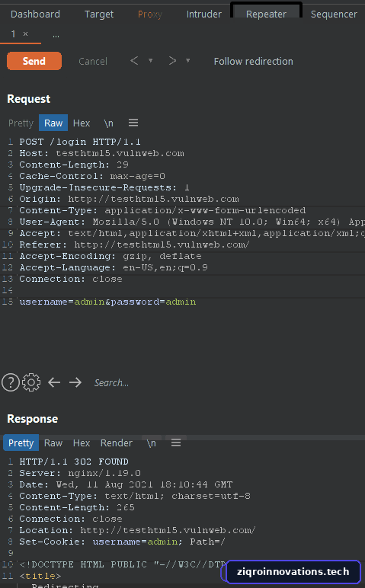Switch request view to Raw

(53, 123)
